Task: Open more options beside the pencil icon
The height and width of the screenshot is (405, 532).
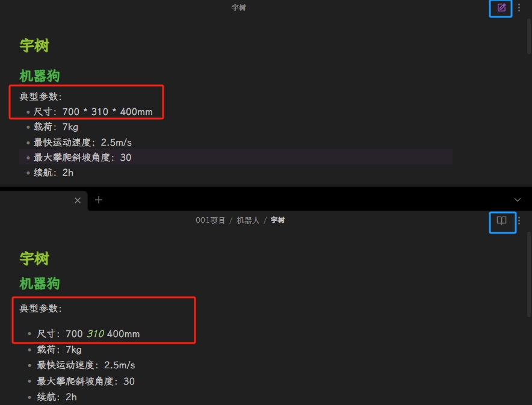Action: tap(519, 7)
